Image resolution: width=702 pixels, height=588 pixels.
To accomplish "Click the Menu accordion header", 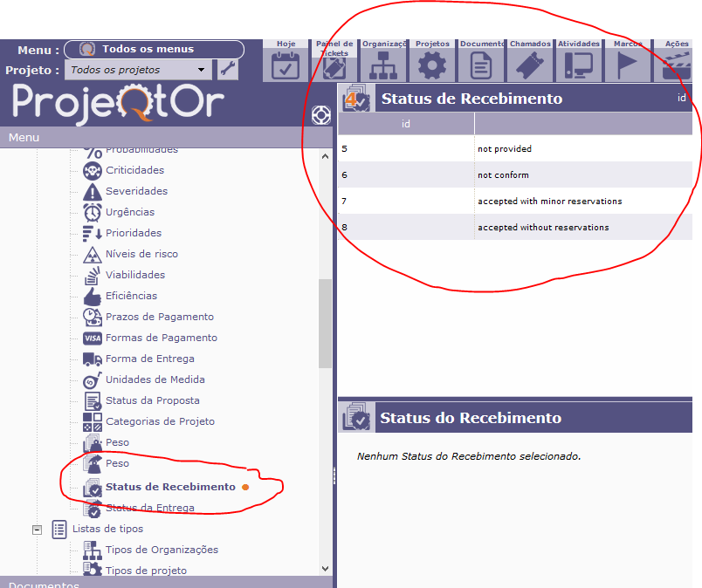I will [166, 137].
